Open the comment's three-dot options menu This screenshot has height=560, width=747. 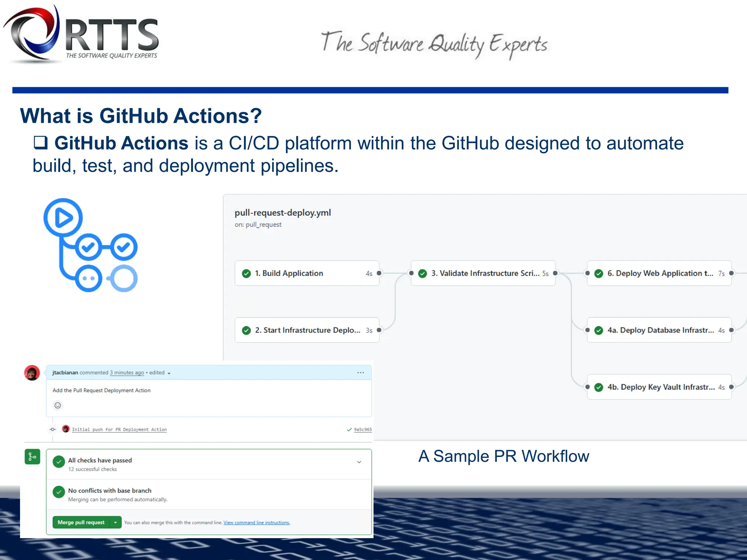click(x=361, y=373)
